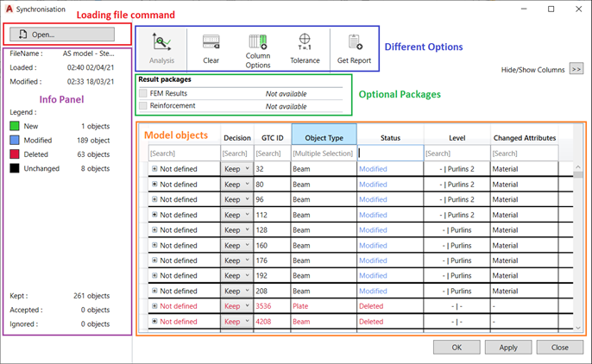Image resolution: width=592 pixels, height=364 pixels.
Task: Click the Hide/Show Columns arrow button
Action: (576, 68)
